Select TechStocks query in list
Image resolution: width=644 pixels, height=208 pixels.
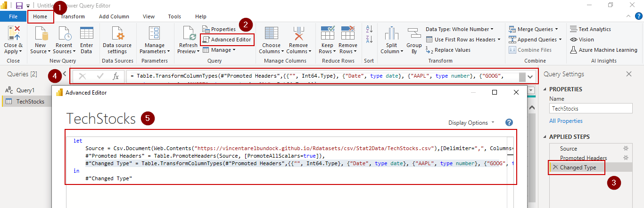pos(25,101)
